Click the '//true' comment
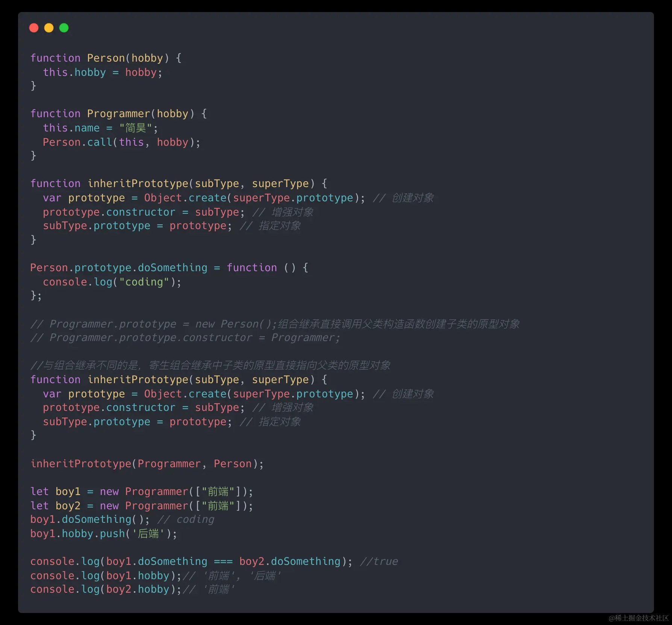672x625 pixels. 379,562
